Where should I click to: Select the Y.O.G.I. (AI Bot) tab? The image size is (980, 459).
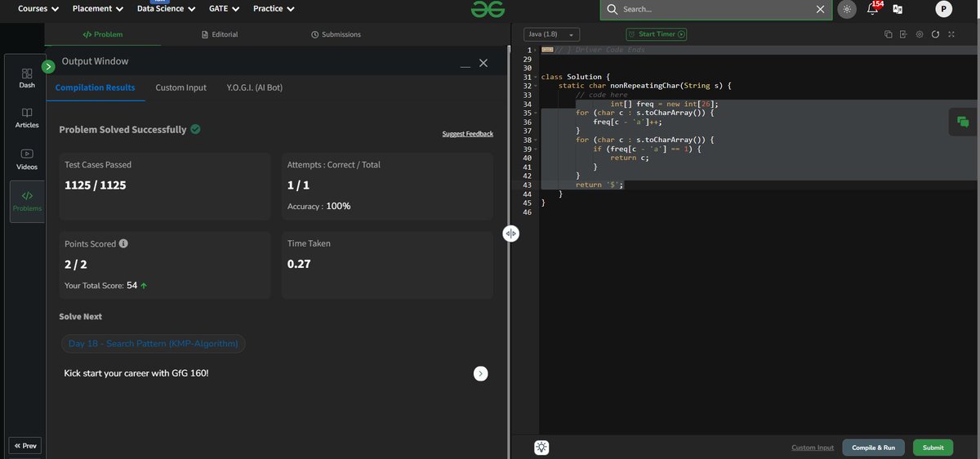255,87
